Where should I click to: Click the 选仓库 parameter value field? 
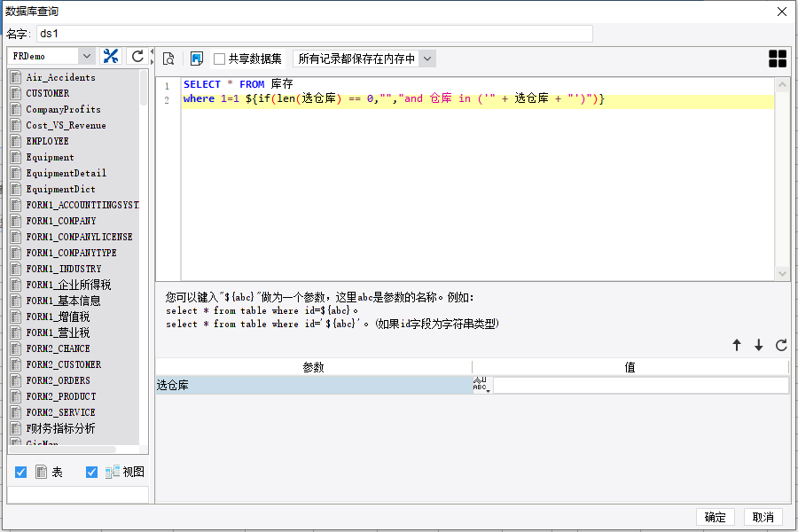[x=641, y=386]
